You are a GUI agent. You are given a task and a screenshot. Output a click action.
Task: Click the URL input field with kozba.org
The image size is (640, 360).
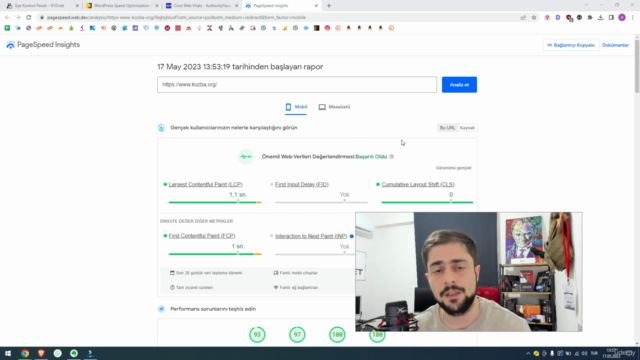pyautogui.click(x=297, y=84)
